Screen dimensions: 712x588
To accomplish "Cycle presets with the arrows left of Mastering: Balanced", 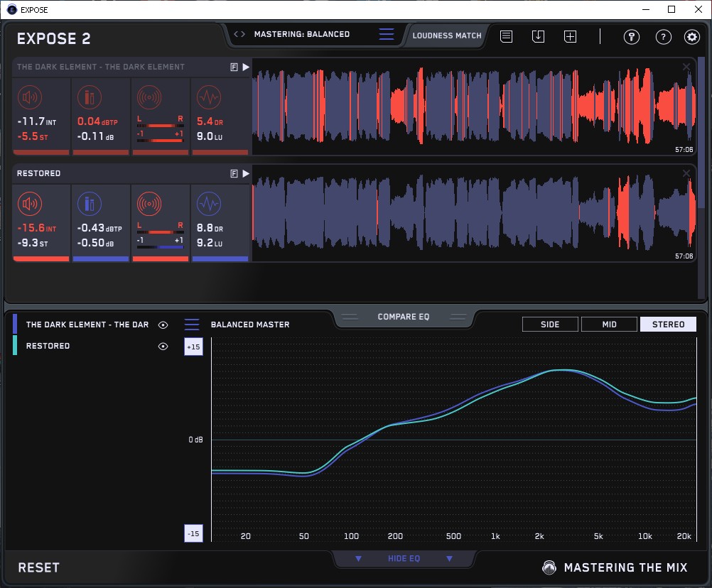I will point(239,34).
